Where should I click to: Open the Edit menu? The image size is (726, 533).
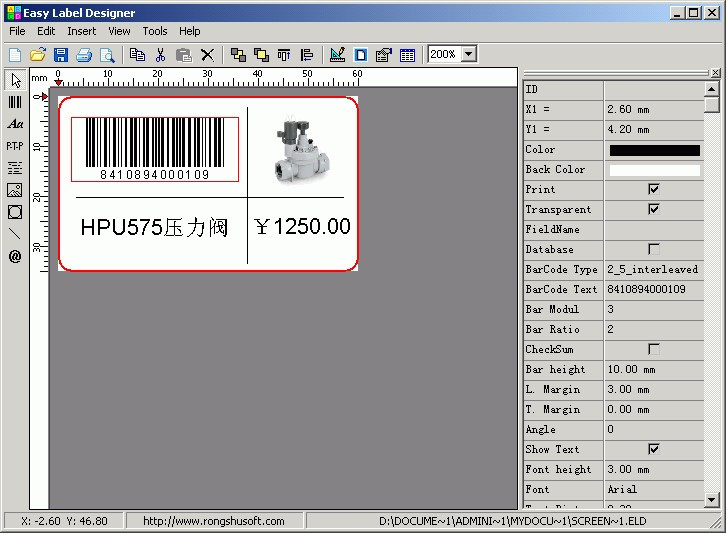pos(46,31)
